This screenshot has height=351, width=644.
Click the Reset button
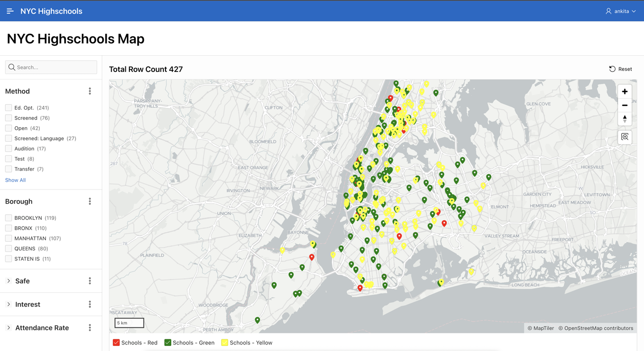(620, 69)
